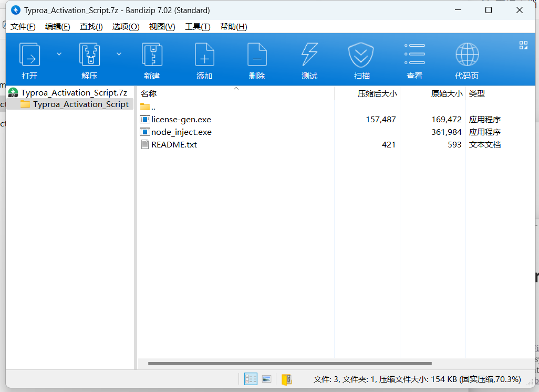Select the node_inject.exe file name
Image resolution: width=539 pixels, height=392 pixels.
click(x=181, y=132)
